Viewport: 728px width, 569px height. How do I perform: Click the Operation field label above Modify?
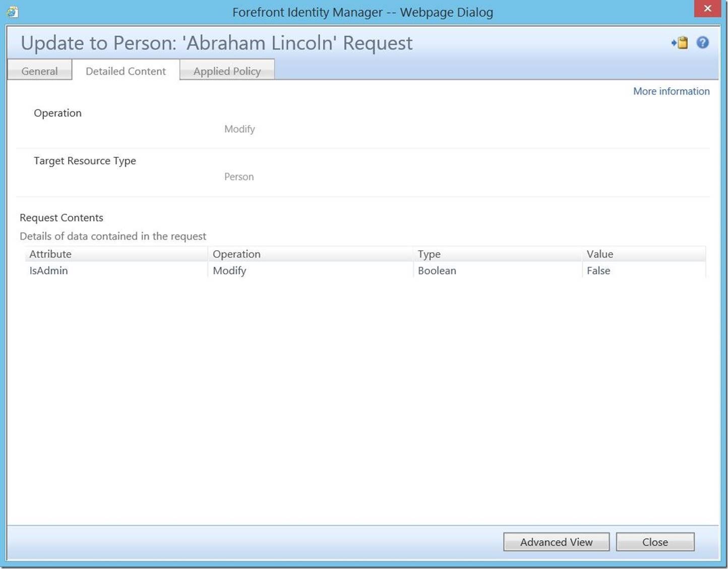(57, 113)
